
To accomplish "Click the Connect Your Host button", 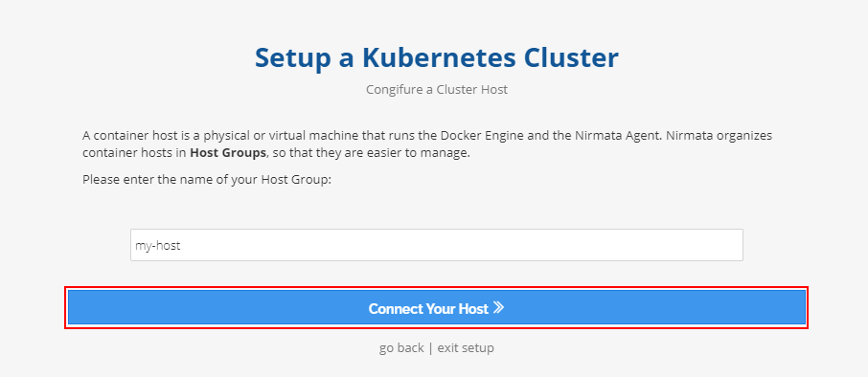I will click(436, 308).
